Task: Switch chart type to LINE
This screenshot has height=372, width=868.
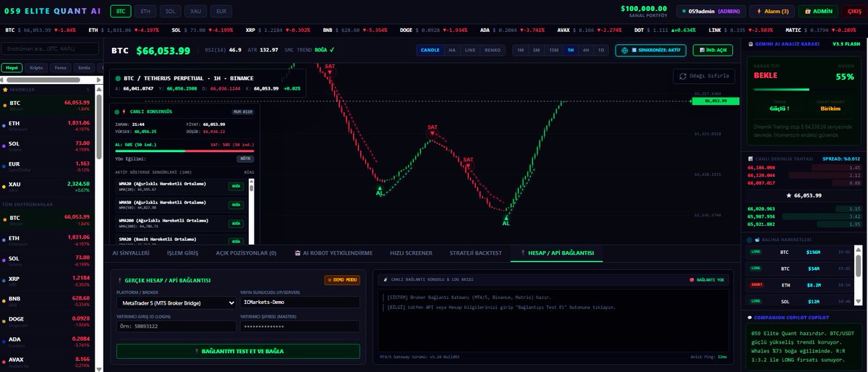Action: coord(470,51)
